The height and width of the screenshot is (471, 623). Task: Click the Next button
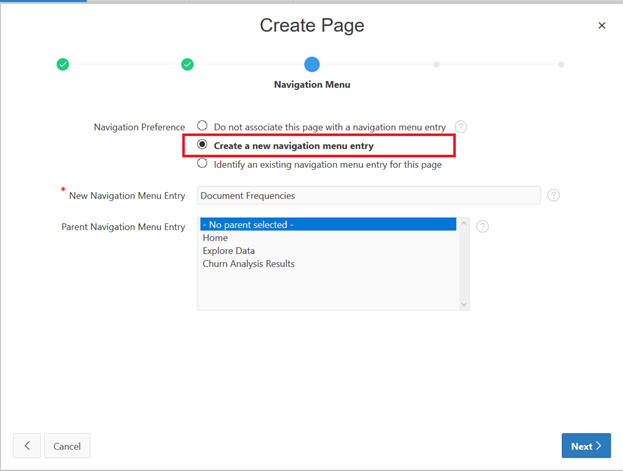(586, 446)
